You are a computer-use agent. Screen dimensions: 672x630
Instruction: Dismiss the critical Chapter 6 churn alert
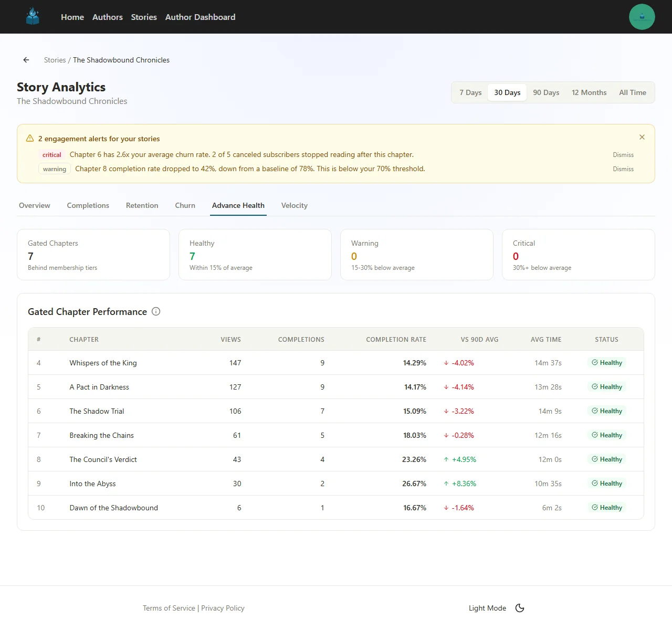[623, 154]
